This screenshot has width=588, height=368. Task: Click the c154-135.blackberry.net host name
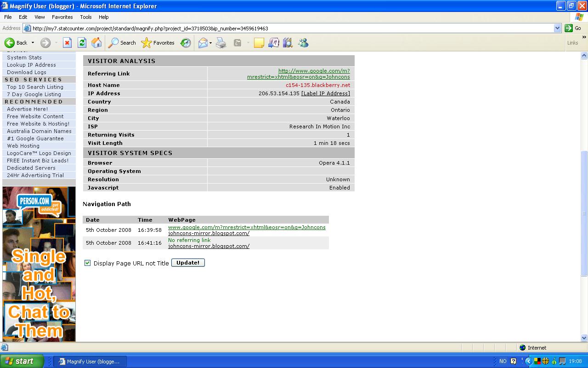coord(318,85)
